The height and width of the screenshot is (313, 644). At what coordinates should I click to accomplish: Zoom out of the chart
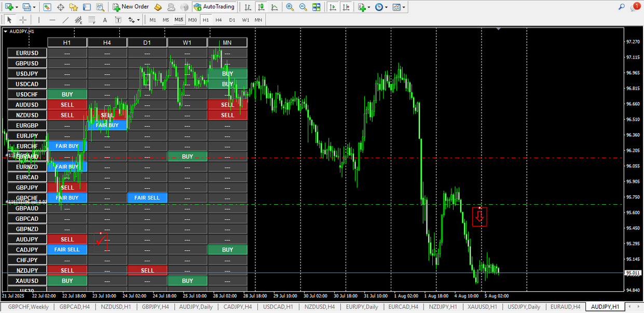(303, 7)
